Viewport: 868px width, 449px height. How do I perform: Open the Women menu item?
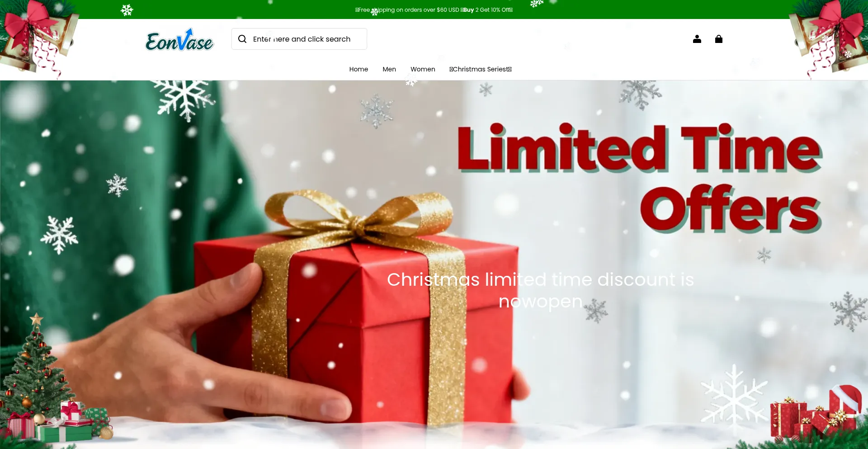coord(423,69)
